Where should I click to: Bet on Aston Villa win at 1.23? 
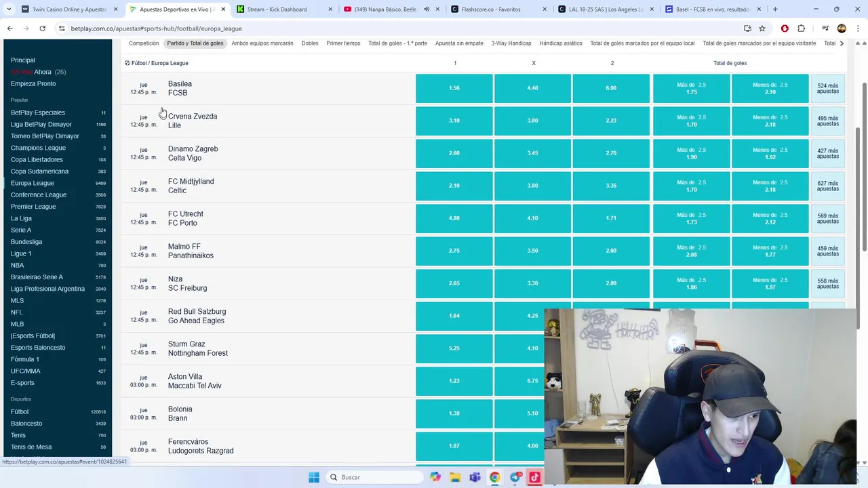tap(454, 381)
